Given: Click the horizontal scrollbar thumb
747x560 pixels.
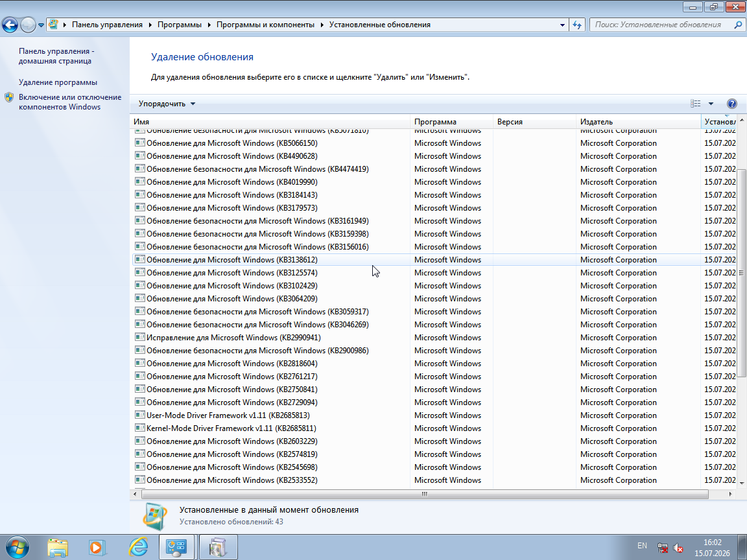Looking at the screenshot, I should point(425,495).
